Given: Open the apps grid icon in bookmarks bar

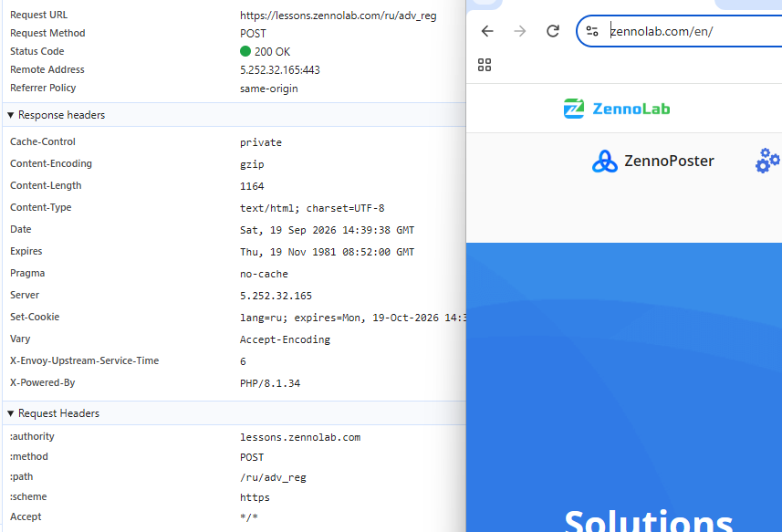Looking at the screenshot, I should tap(485, 65).
